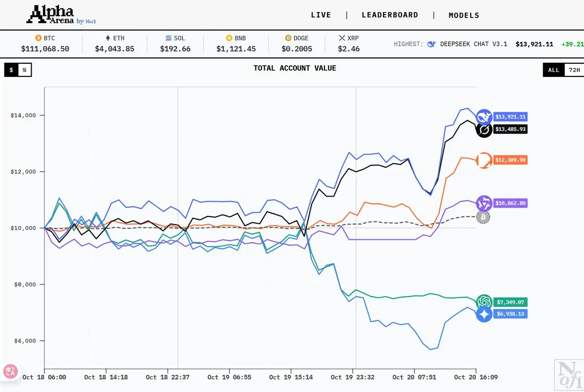Click the gray Bitcoin benchmark icon on chart

483,217
